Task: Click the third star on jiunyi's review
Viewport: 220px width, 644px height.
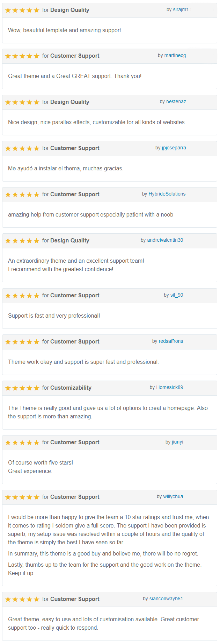Action: (22, 443)
